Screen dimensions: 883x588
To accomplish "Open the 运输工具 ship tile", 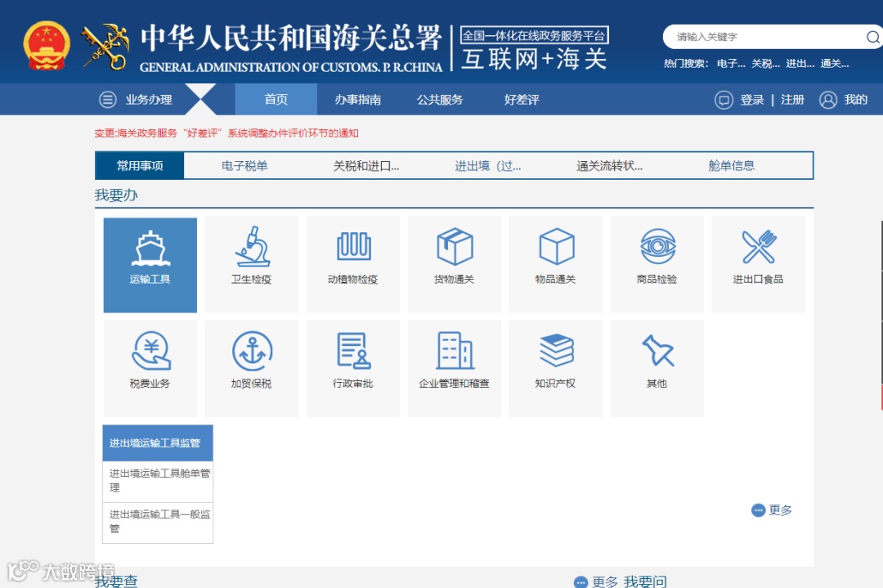I will pos(150,265).
